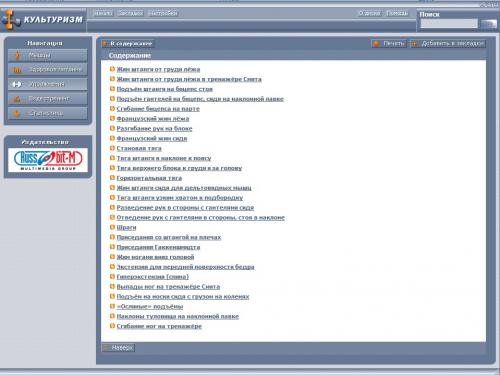Open link Экстензия для передней поверхности бедра

(x=185, y=267)
